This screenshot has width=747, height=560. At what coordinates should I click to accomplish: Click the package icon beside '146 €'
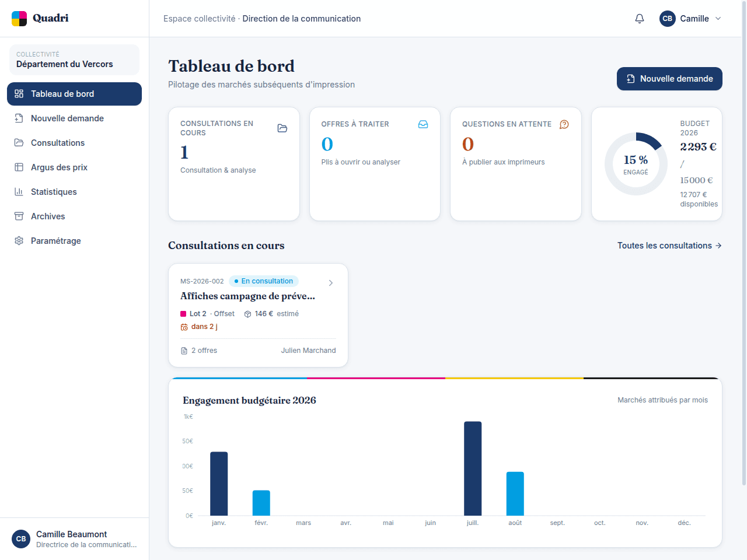pos(248,314)
